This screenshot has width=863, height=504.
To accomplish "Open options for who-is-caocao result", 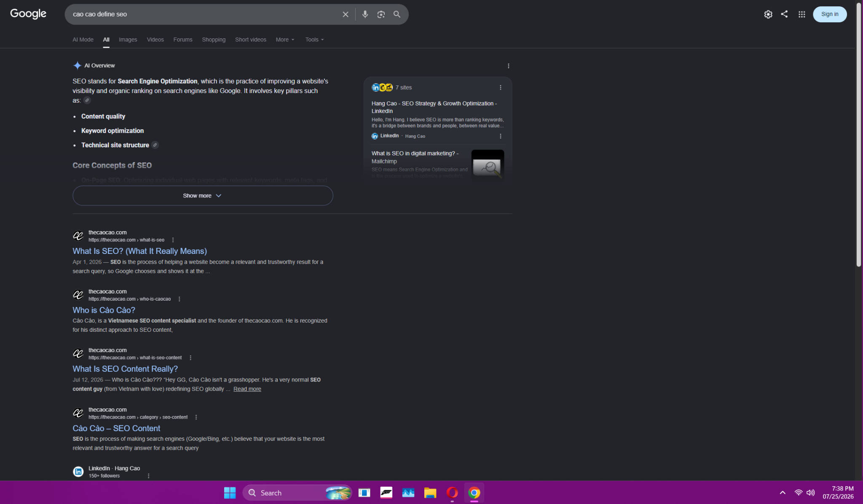I will (180, 299).
